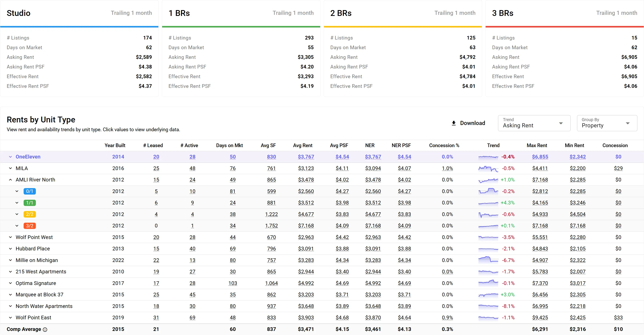
Task: Expand the Wolf Point East row
Action: pos(10,318)
